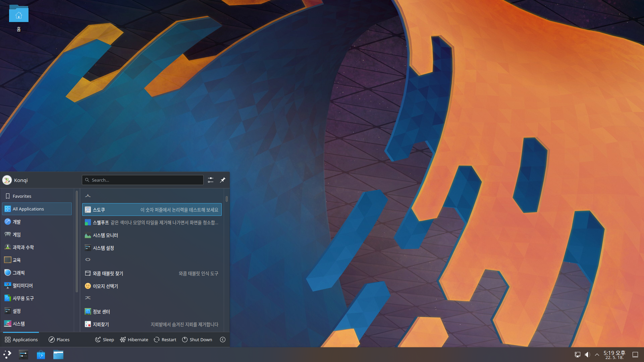Viewport: 644px width, 362px height.
Task: Click the Shut Down button
Action: (x=197, y=340)
